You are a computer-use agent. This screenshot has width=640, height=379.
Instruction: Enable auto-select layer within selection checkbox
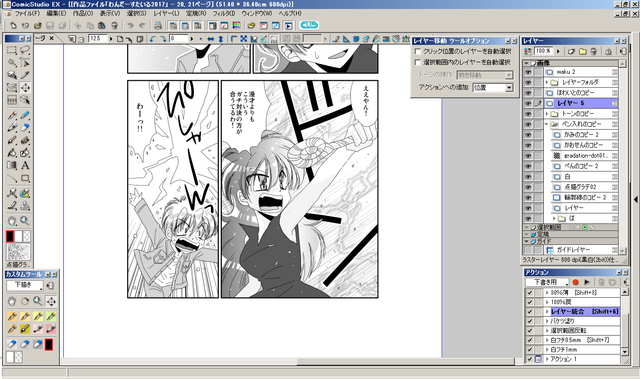pos(418,62)
